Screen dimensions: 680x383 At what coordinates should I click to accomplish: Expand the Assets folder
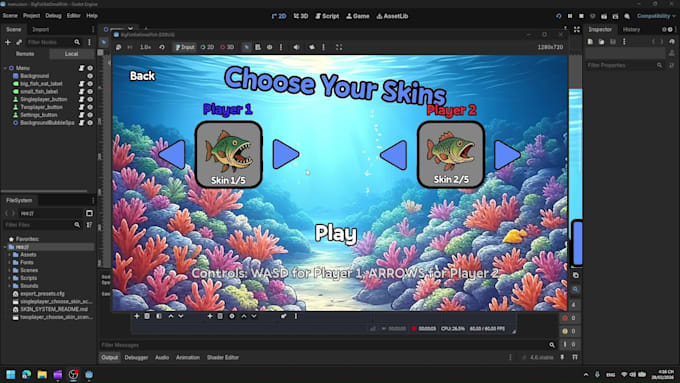10,255
